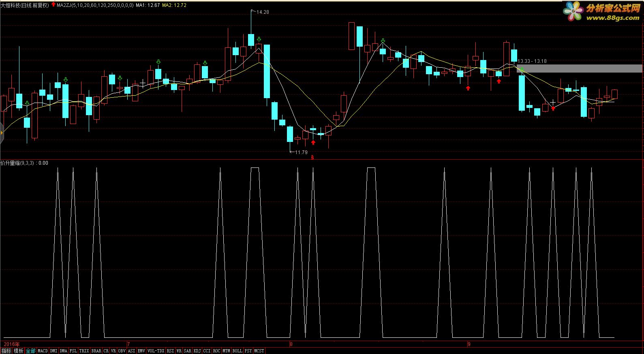Click the red up-arrow buy signal near the 11.79 low
This screenshot has height=354, width=644.
[x=313, y=142]
